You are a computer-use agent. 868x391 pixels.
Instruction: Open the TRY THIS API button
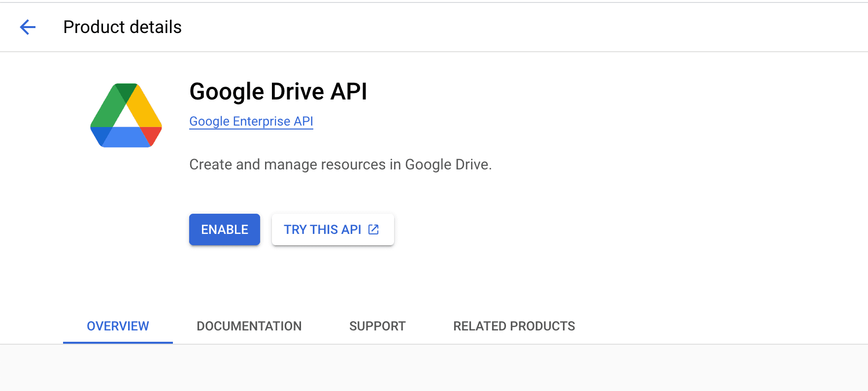[333, 229]
